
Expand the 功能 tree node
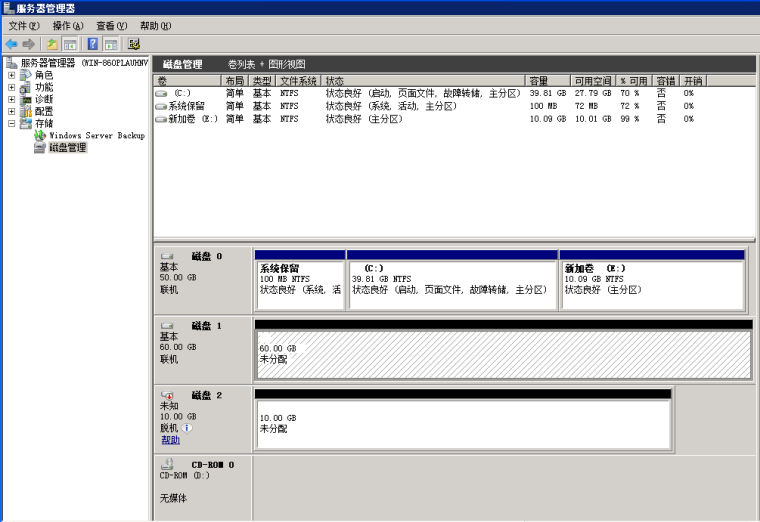point(12,87)
